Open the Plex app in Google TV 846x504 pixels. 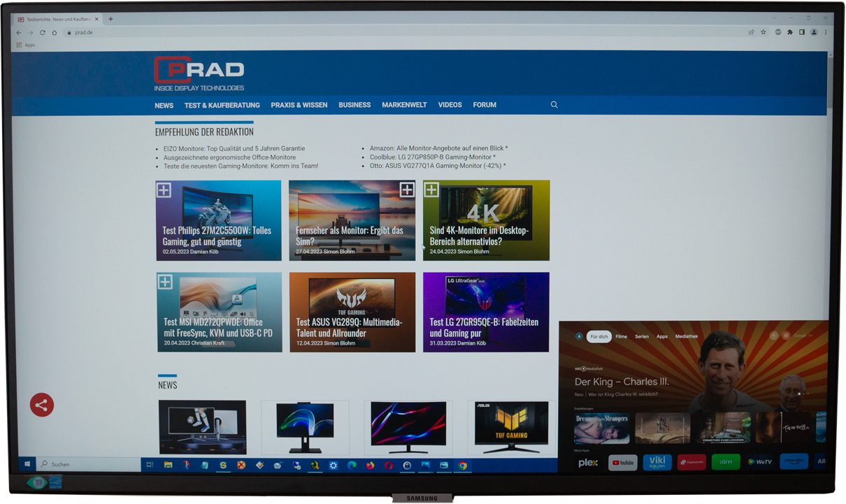[588, 463]
